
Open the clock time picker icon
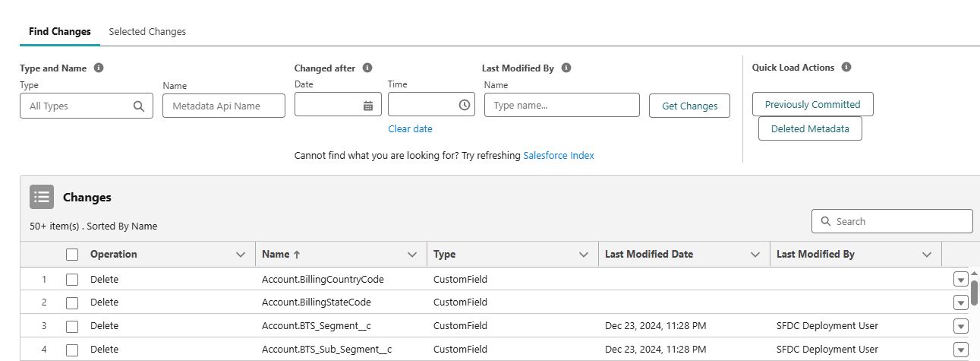[x=465, y=106]
